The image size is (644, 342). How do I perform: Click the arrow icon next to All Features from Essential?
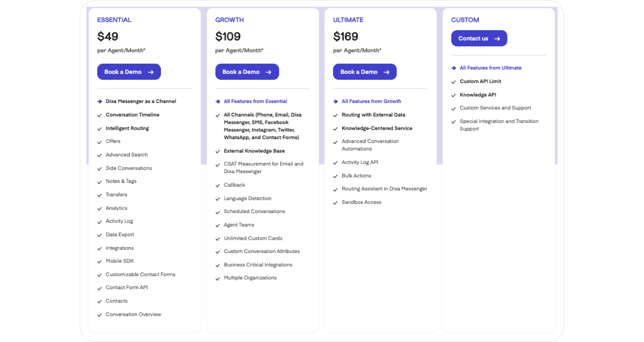218,102
